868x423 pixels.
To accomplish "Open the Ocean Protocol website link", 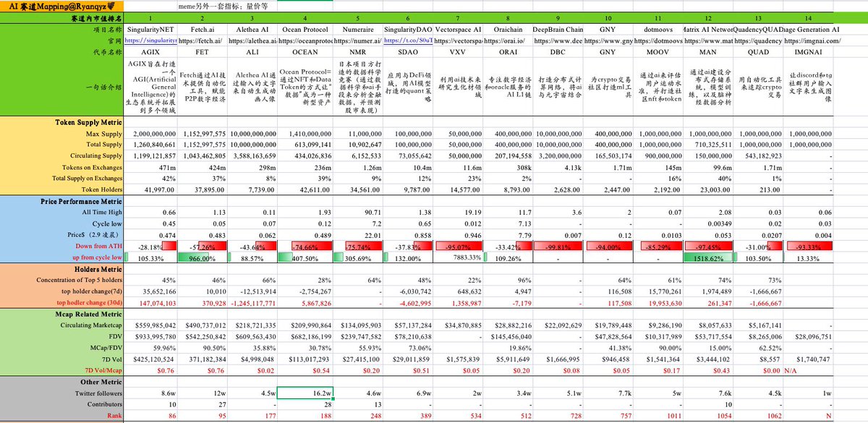I will pos(305,41).
